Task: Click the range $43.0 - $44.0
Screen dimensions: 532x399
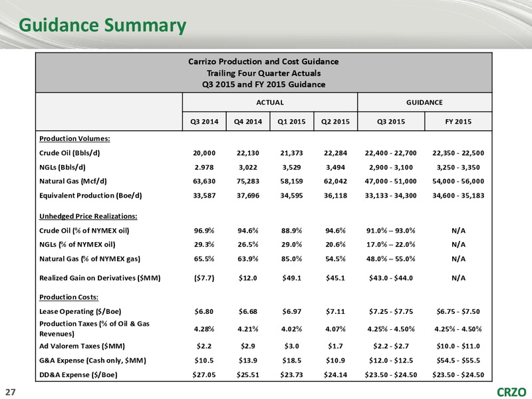Action: pyautogui.click(x=391, y=278)
